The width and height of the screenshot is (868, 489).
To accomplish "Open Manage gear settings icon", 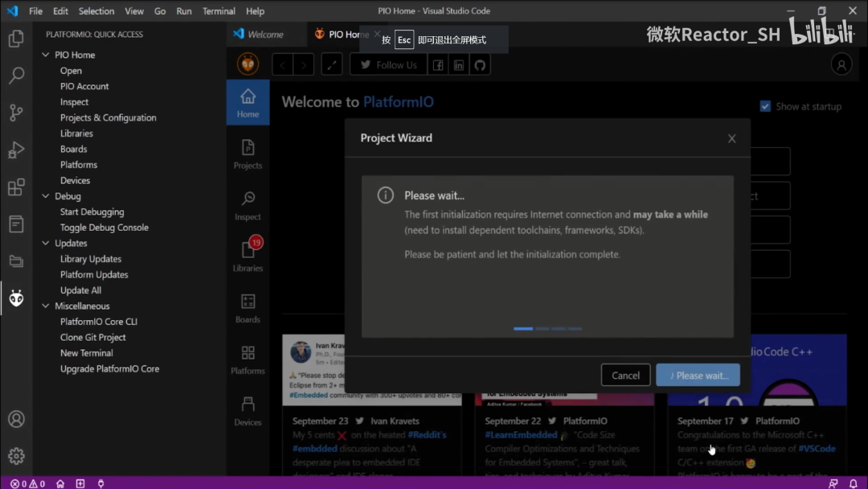I will pos(16,456).
